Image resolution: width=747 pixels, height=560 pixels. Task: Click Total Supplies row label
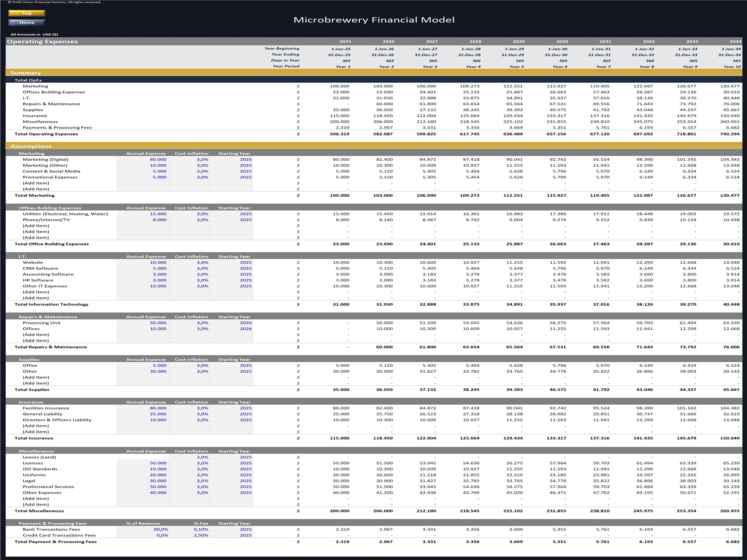32,390
